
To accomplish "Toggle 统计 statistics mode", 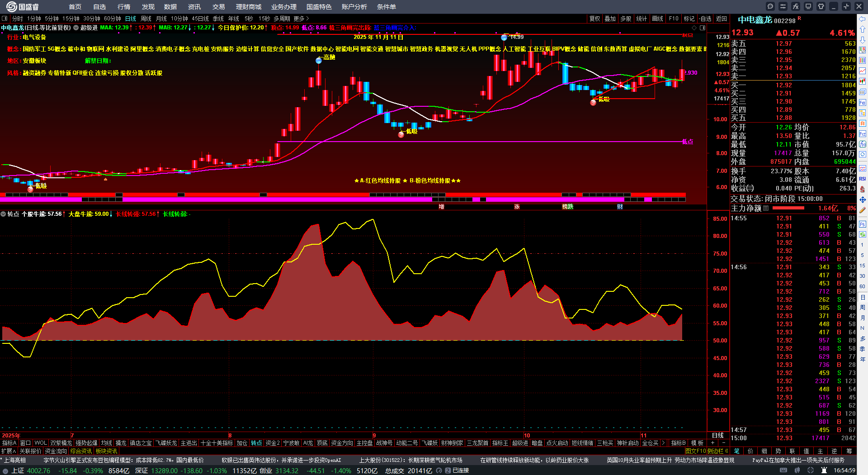I will click(x=642, y=19).
